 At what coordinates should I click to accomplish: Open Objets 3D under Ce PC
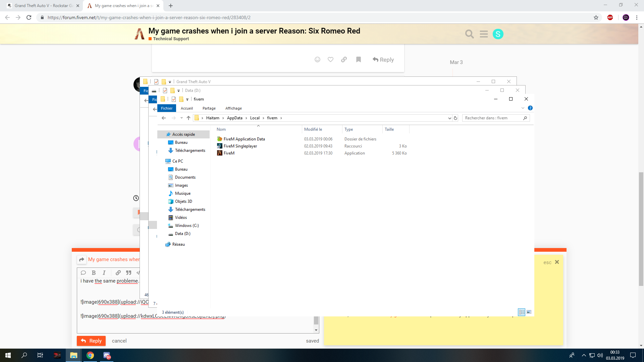click(x=183, y=201)
